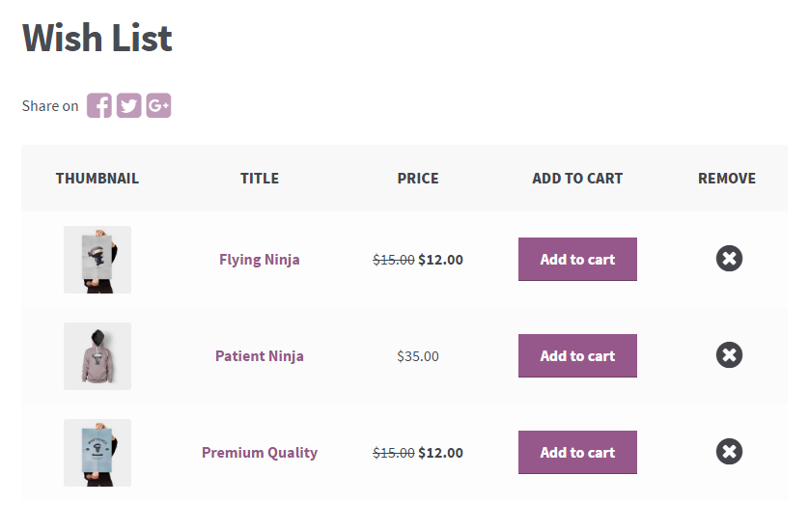This screenshot has width=809, height=532.
Task: Share wish list on Facebook
Action: (99, 105)
